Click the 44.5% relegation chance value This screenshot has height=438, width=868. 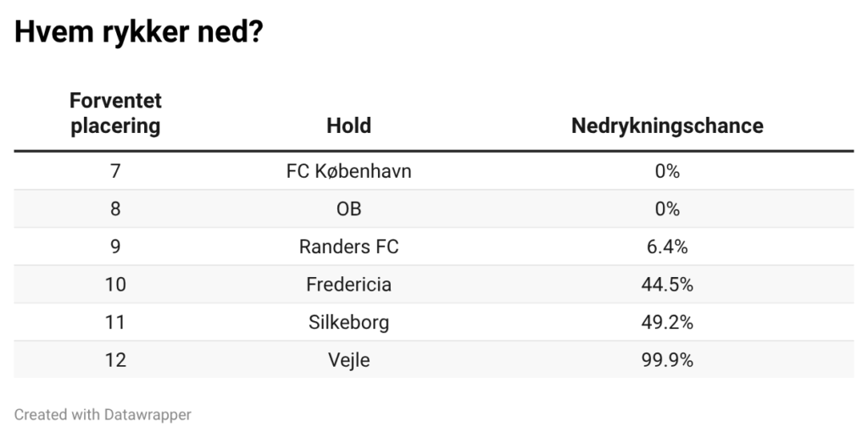(x=667, y=285)
